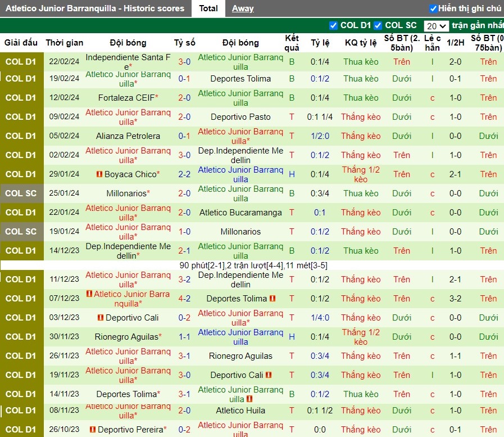Image resolution: width=504 pixels, height=437 pixels.
Task: Click the 'Kết quả' column header
Action: 292,43
